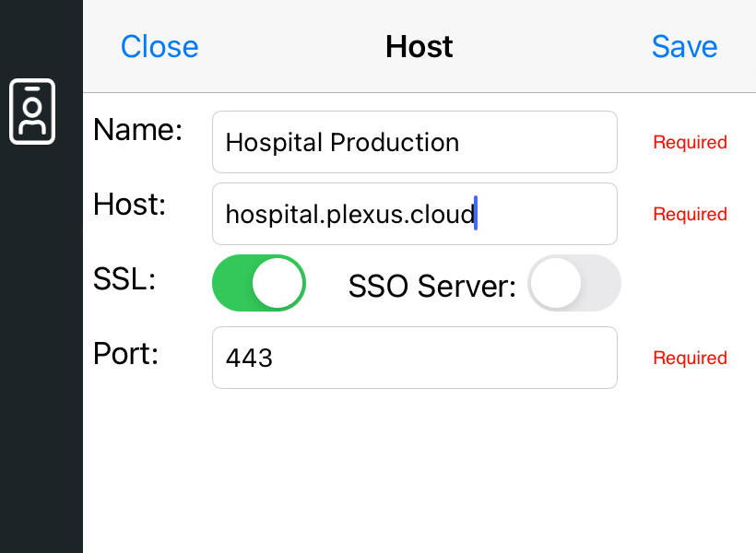This screenshot has width=756, height=553.
Task: Click the Required note beside Host field
Action: click(x=690, y=214)
